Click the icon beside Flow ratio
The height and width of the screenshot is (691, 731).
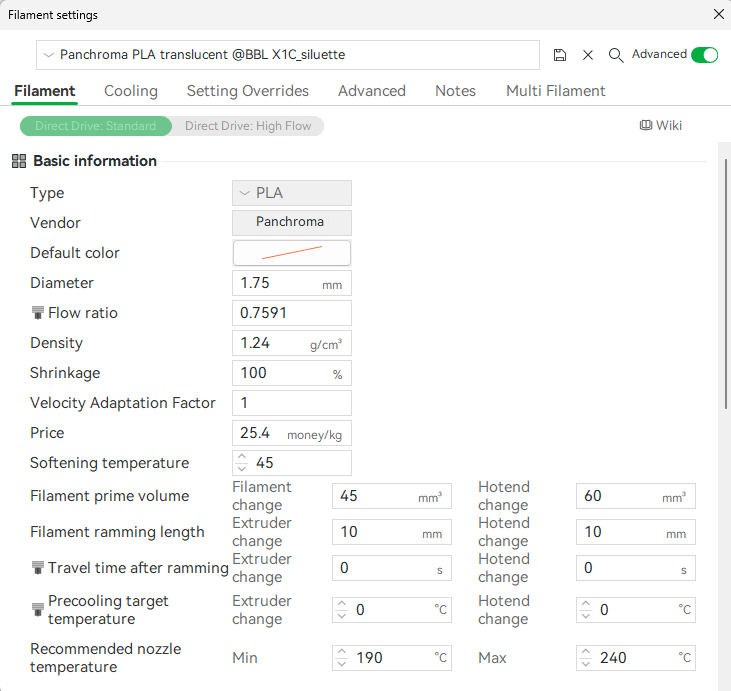38,313
